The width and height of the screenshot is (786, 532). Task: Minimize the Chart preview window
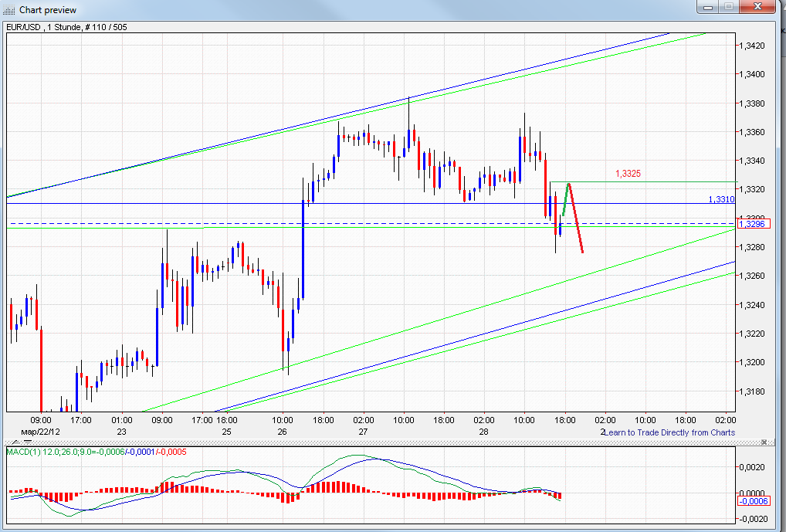[x=707, y=6]
